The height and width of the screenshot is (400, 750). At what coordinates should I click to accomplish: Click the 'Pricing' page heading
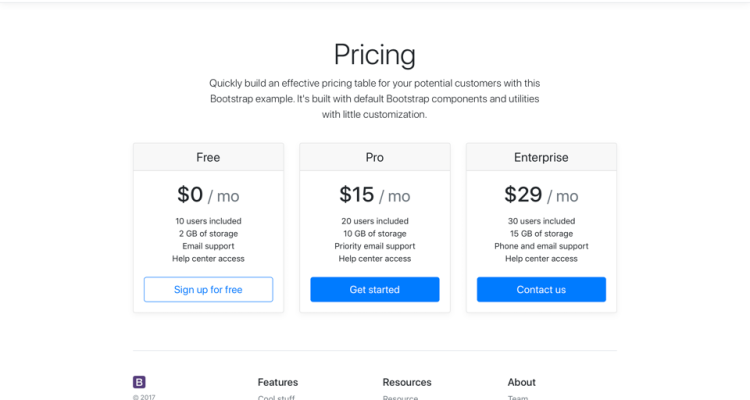point(375,54)
